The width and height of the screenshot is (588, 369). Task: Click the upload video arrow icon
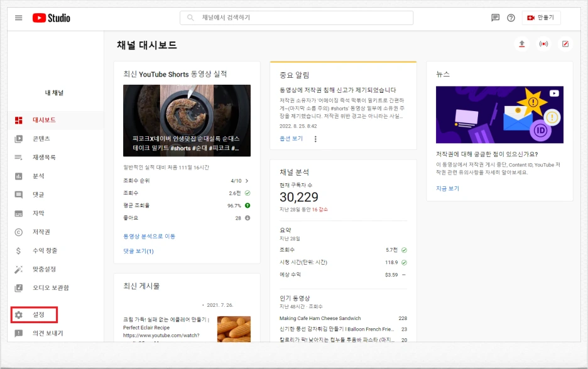tap(521, 44)
